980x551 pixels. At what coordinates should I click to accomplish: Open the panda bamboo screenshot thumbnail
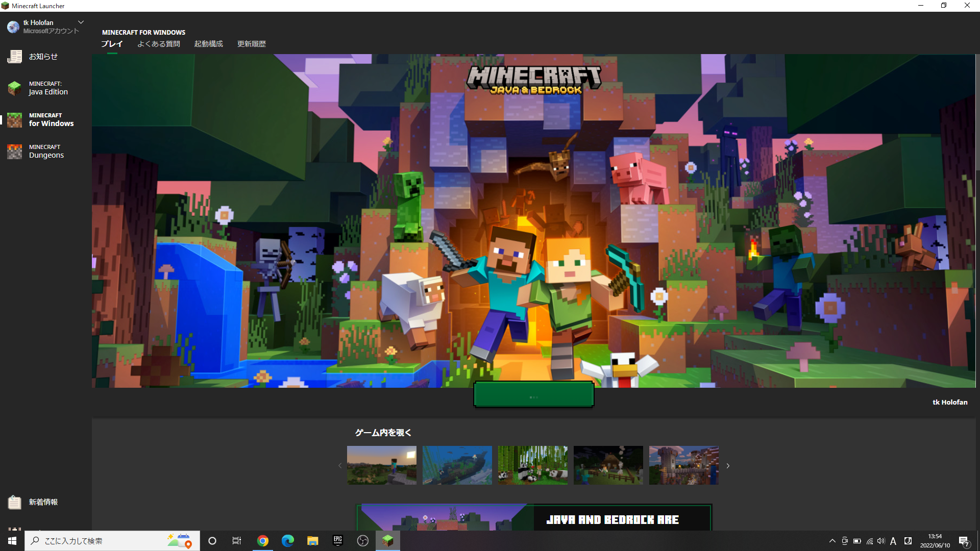point(532,465)
